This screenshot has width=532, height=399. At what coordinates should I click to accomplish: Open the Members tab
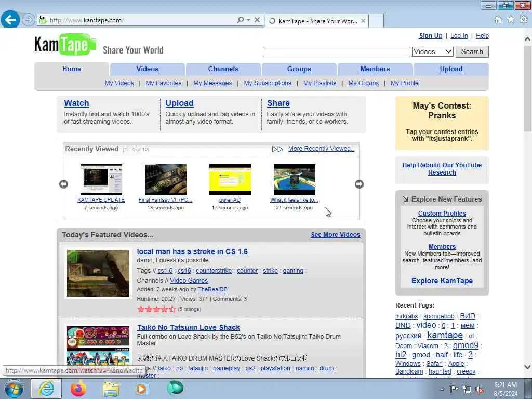point(375,69)
